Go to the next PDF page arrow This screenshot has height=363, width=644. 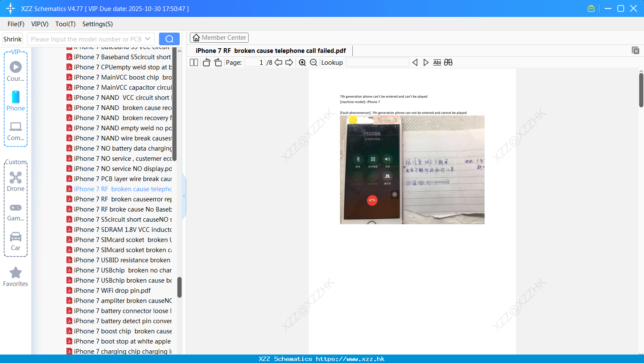pyautogui.click(x=289, y=63)
